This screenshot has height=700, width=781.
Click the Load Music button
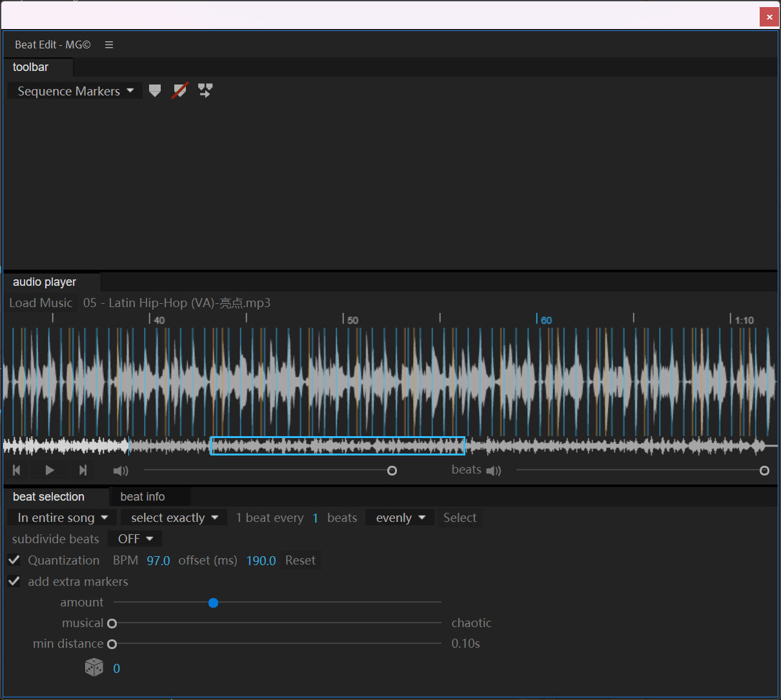point(41,303)
